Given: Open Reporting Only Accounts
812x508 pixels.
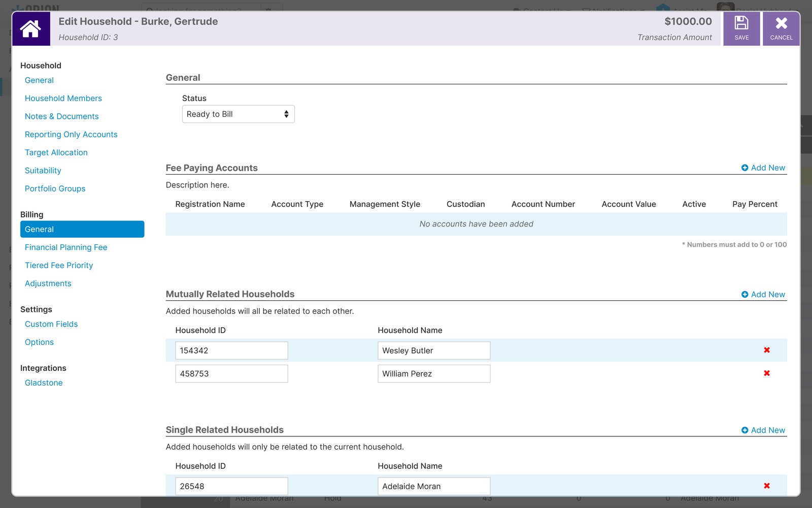Looking at the screenshot, I should (x=71, y=135).
